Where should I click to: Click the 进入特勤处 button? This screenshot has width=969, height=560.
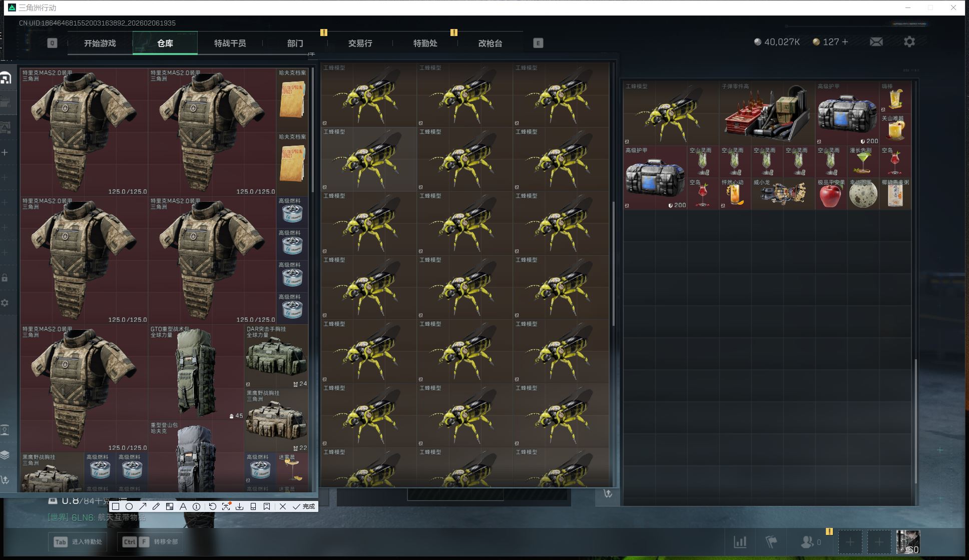78,541
